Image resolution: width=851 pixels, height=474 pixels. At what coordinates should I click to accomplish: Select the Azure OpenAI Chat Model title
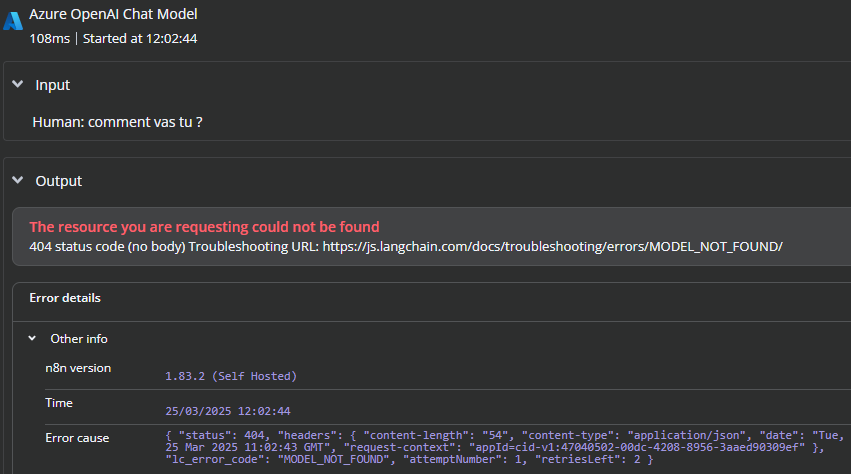coord(113,14)
